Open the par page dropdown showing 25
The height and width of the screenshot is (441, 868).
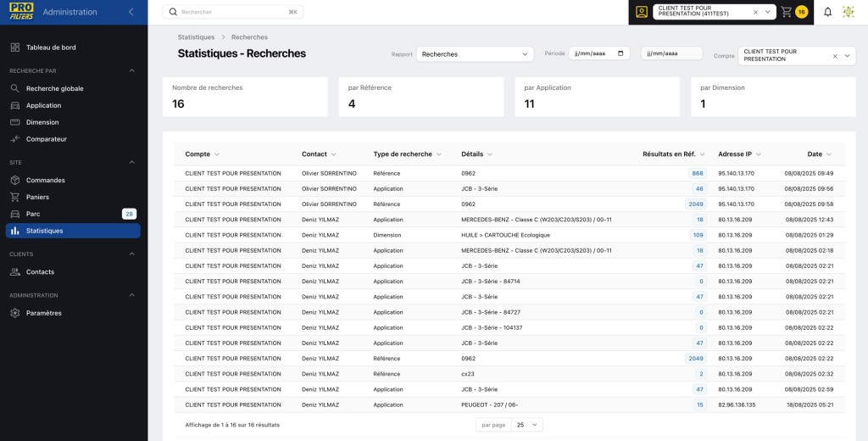527,425
